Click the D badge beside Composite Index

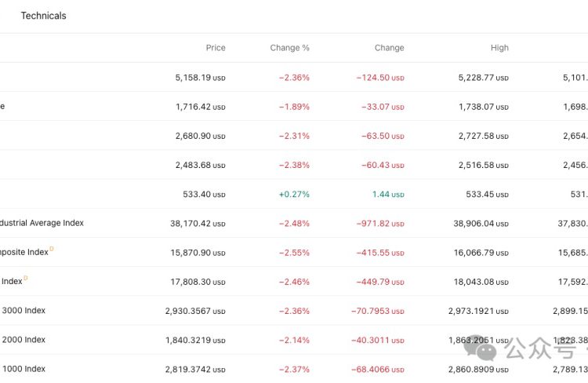52,249
